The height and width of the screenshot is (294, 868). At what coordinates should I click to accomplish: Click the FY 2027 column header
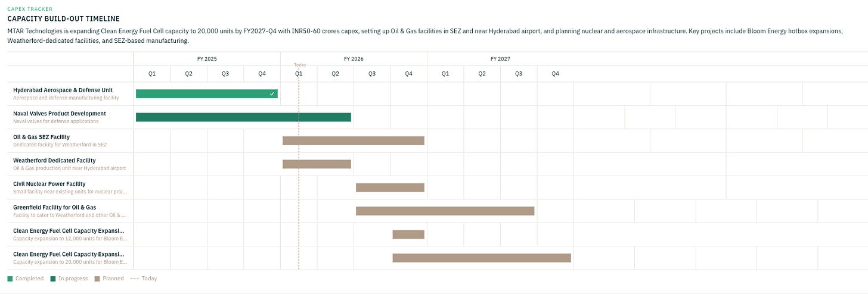point(500,59)
